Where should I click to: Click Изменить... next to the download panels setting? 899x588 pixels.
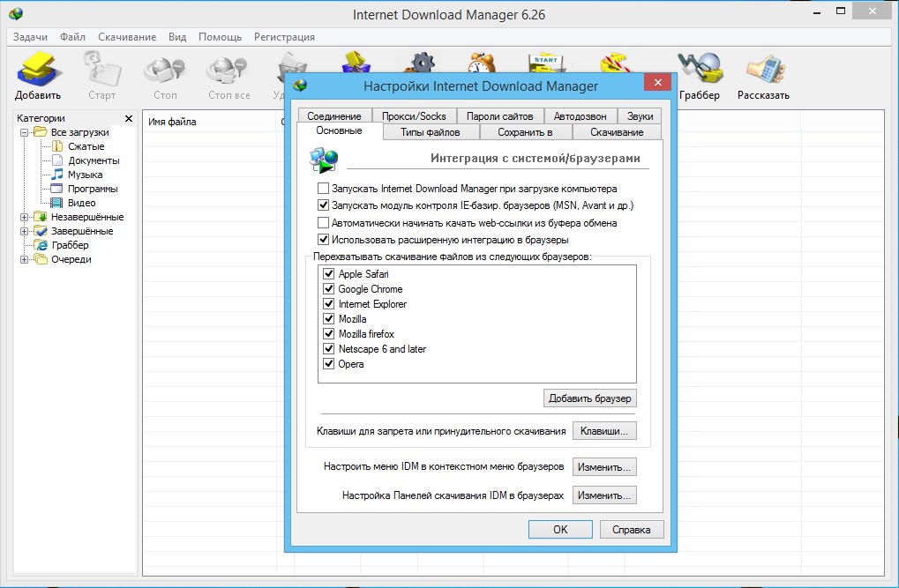(604, 495)
